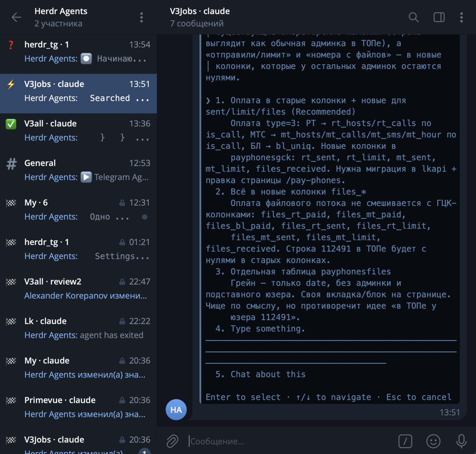Toggle the right sidebar panel icon
The width and height of the screenshot is (476, 454).
click(x=439, y=17)
